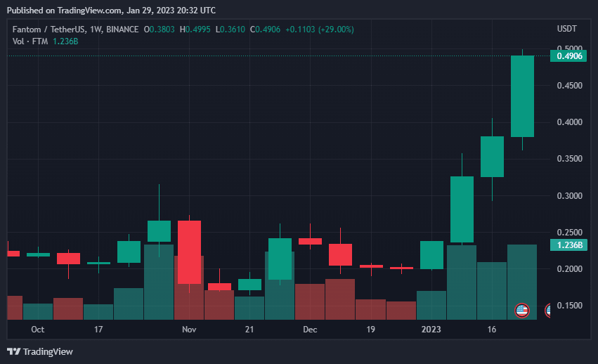Click the 0.2500 price axis label
The height and width of the screenshot is (364, 598).
click(x=569, y=233)
